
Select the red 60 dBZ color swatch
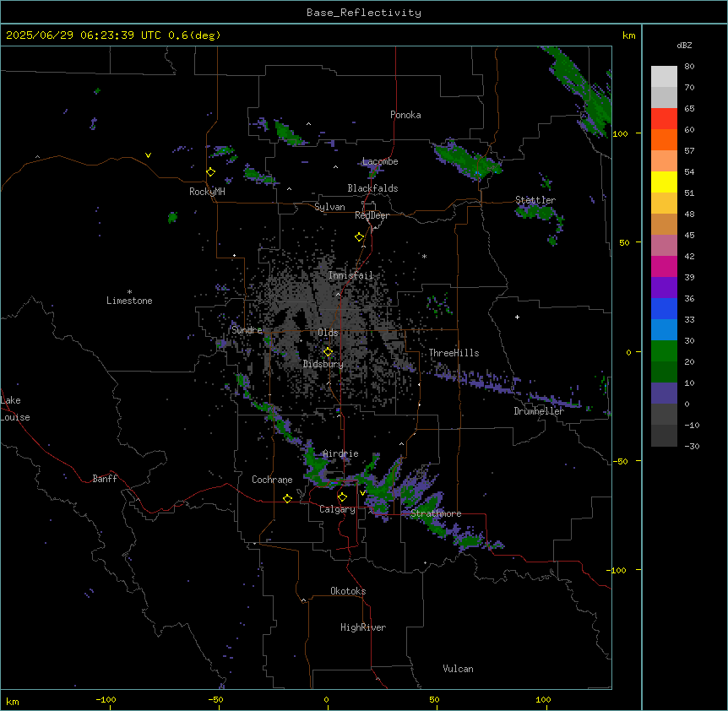click(664, 119)
